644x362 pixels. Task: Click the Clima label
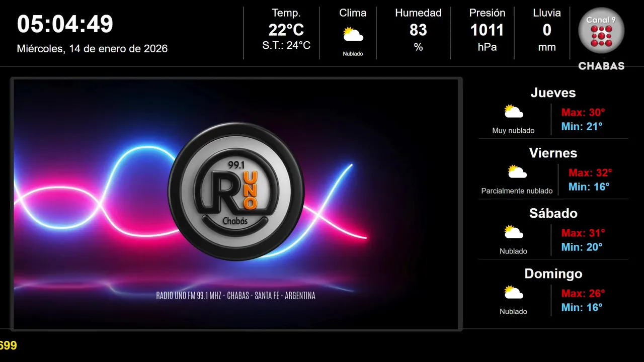pos(353,13)
